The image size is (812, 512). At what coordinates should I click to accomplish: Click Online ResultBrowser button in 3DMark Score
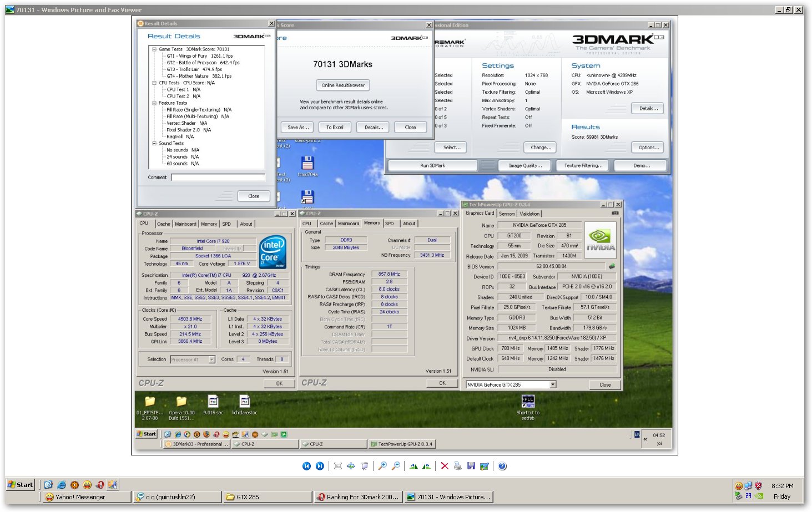click(x=343, y=85)
